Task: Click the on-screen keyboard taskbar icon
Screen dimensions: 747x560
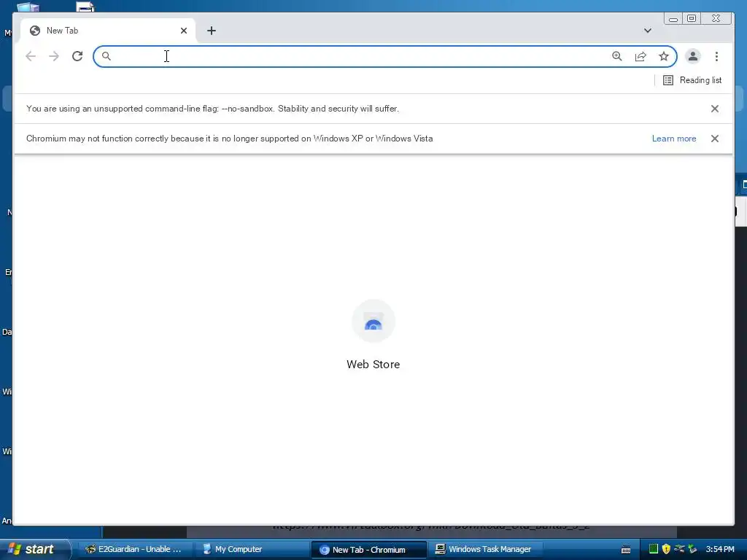Action: (x=626, y=550)
